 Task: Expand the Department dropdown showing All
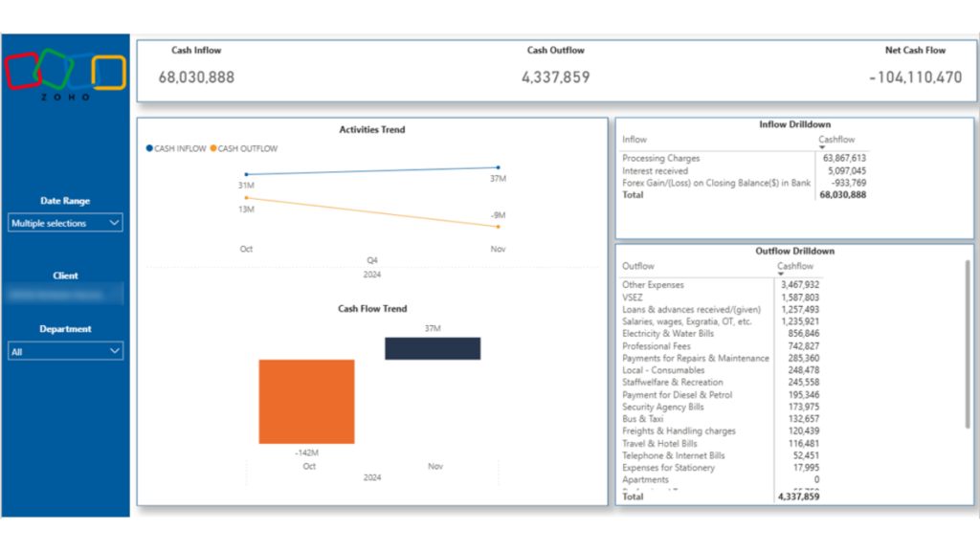(x=65, y=351)
